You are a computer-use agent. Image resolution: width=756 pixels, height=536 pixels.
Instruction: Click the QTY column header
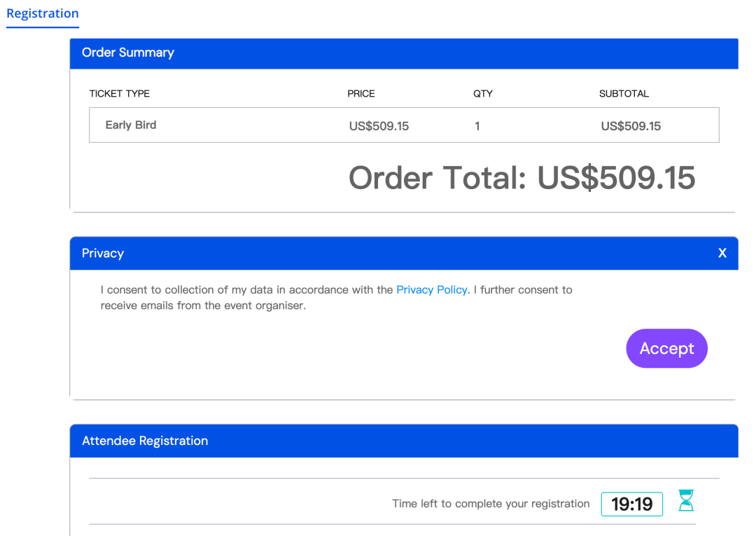pyautogui.click(x=483, y=93)
